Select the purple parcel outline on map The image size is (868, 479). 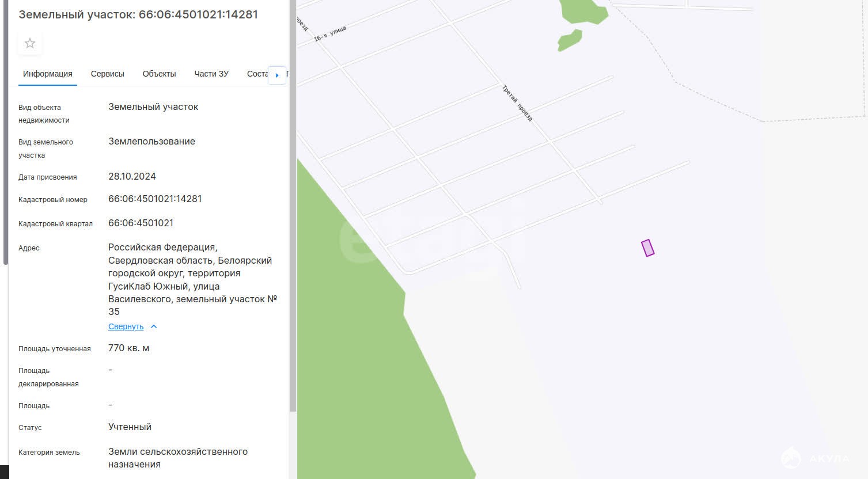point(648,248)
